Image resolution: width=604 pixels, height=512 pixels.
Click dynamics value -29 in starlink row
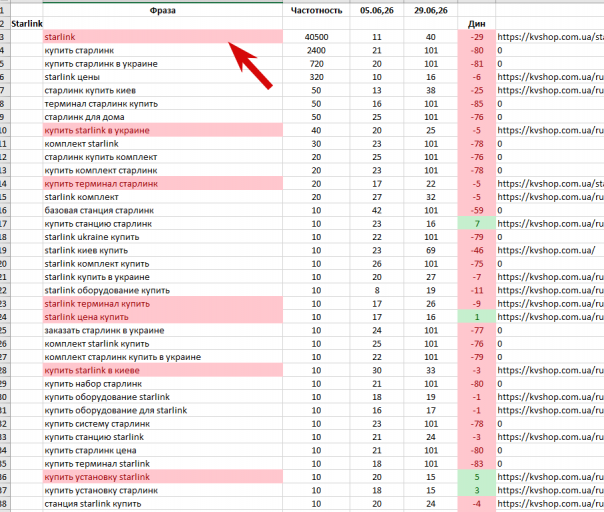tap(476, 37)
